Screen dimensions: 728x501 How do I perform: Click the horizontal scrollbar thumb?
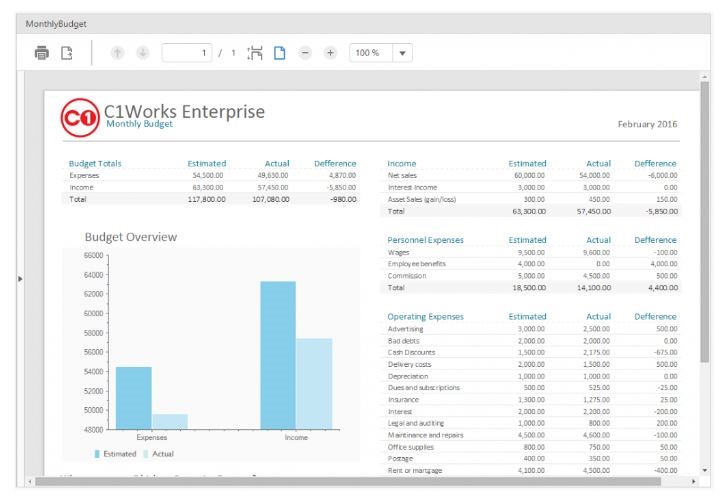click(x=348, y=481)
